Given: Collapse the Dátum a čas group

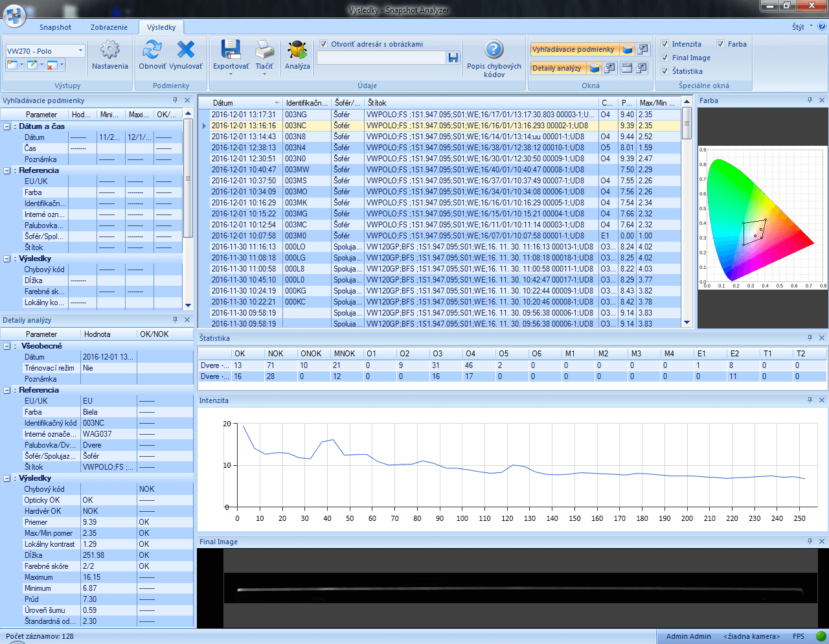Looking at the screenshot, I should (7, 126).
